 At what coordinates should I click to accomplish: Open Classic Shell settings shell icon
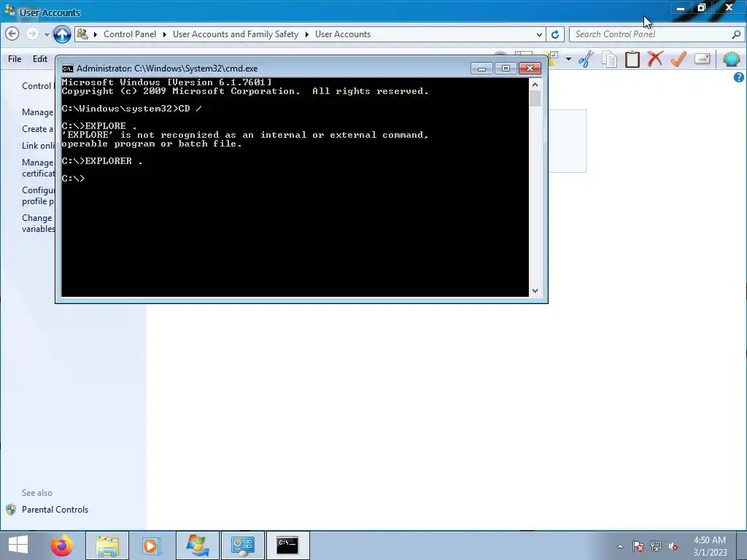[731, 59]
